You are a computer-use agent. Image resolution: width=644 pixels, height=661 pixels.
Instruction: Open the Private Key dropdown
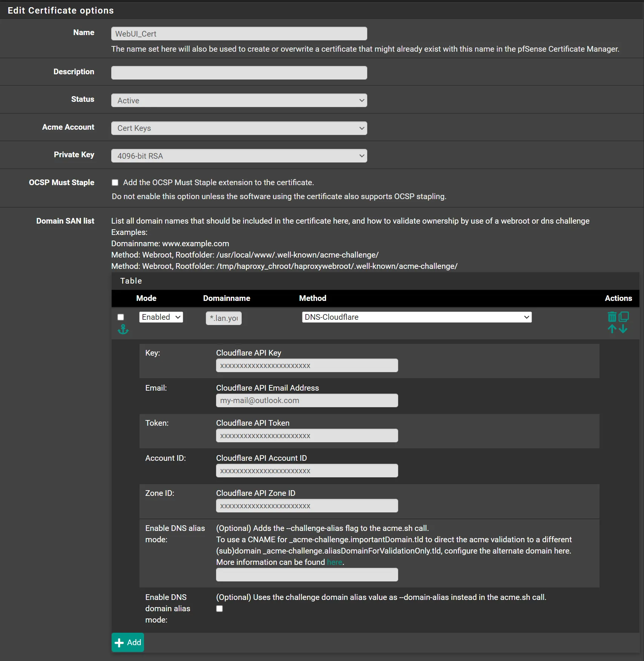point(239,156)
